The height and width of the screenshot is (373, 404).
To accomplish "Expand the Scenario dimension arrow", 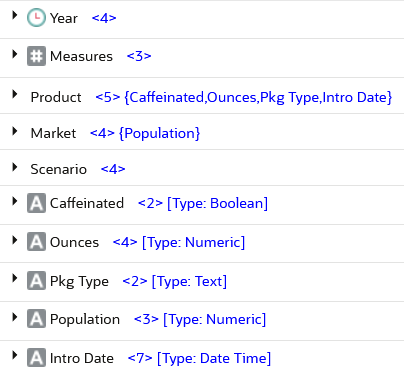I will 14,167.
